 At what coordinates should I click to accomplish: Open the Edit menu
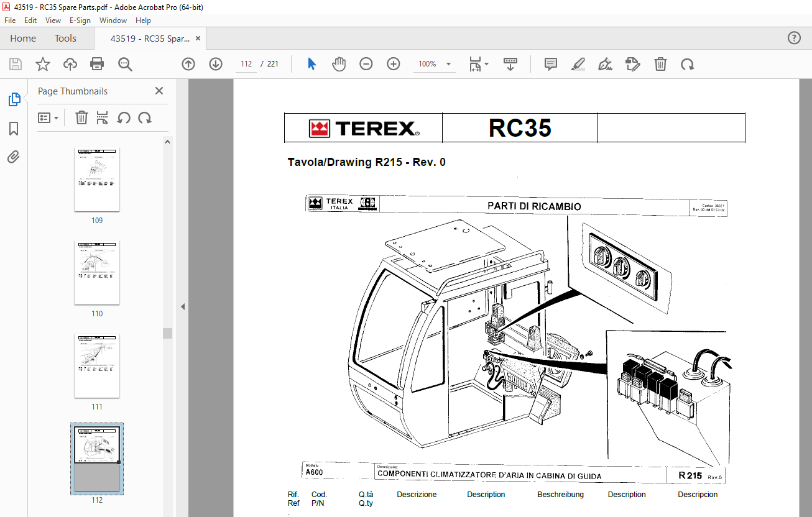(x=30, y=21)
